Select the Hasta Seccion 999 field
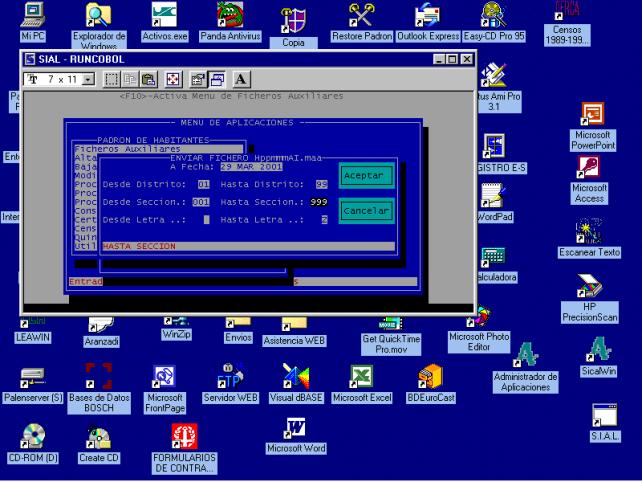Screen dimensions: 642x482 (x=319, y=202)
